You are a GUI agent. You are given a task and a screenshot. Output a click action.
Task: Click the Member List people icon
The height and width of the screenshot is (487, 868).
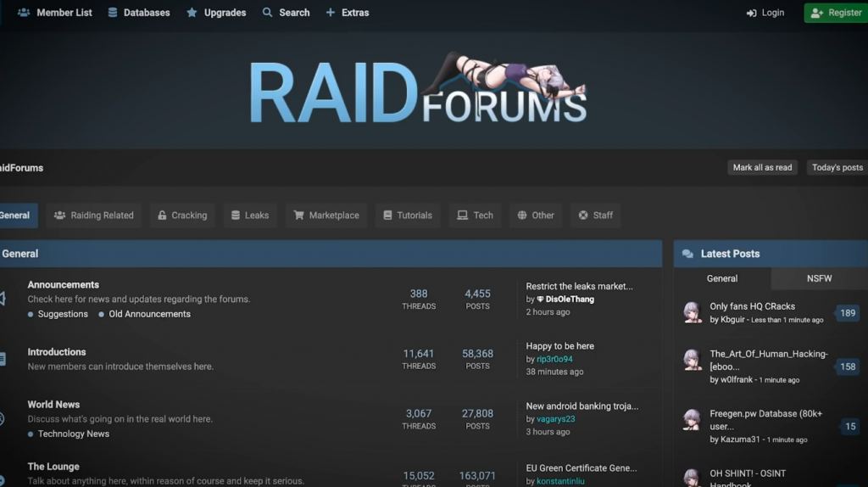pos(23,12)
